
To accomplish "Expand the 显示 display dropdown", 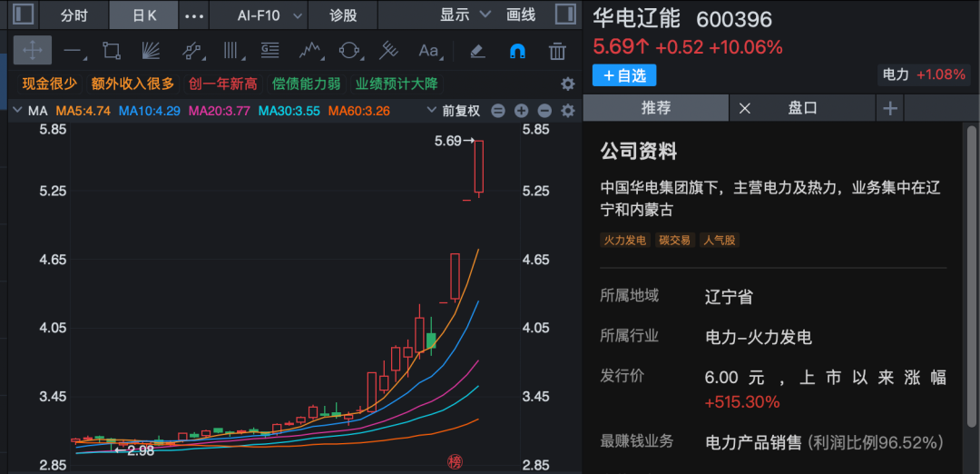I will pos(465,15).
